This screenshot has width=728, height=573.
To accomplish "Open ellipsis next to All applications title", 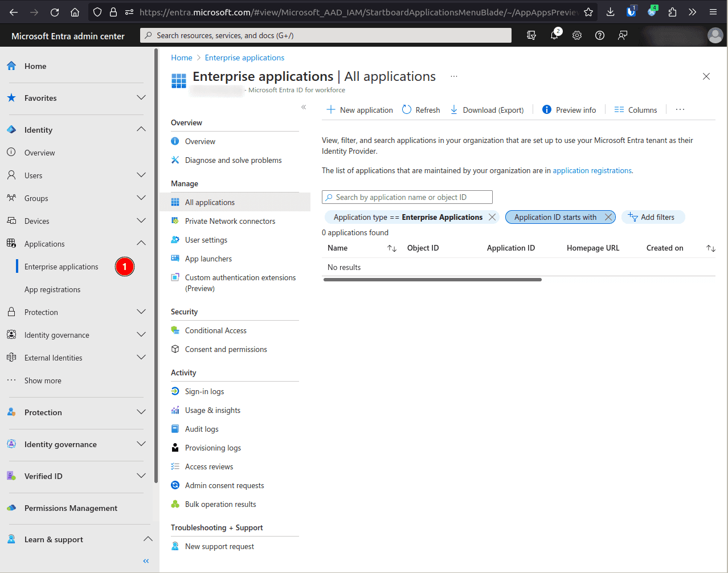I will click(454, 76).
